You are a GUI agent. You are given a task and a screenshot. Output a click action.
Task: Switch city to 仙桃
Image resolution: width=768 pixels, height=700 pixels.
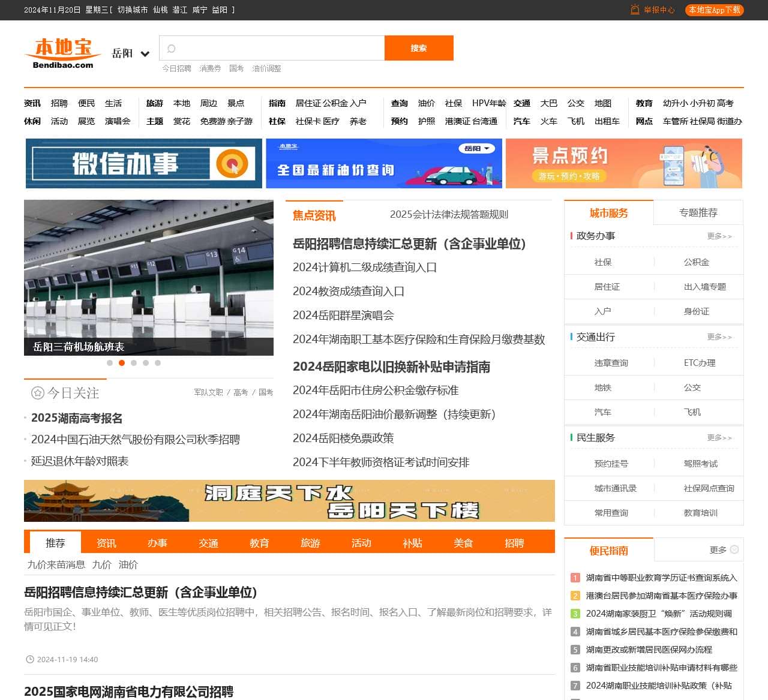(x=160, y=10)
